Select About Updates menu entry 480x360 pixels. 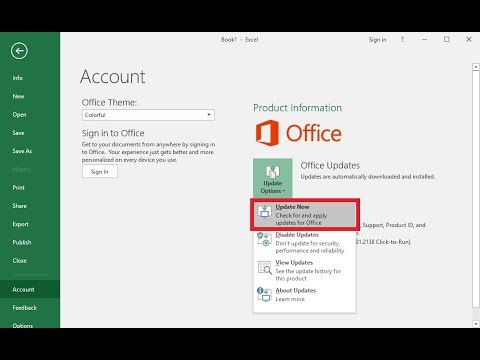305,295
